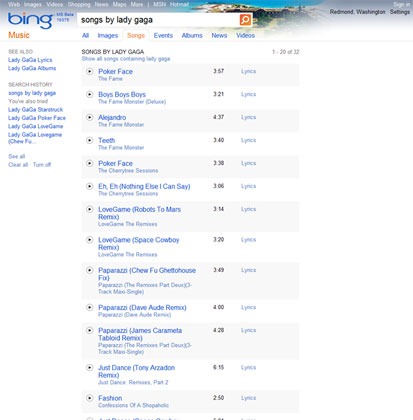Open Lady GaGa Poker Face history entry
This screenshot has height=420, width=413.
[37, 118]
